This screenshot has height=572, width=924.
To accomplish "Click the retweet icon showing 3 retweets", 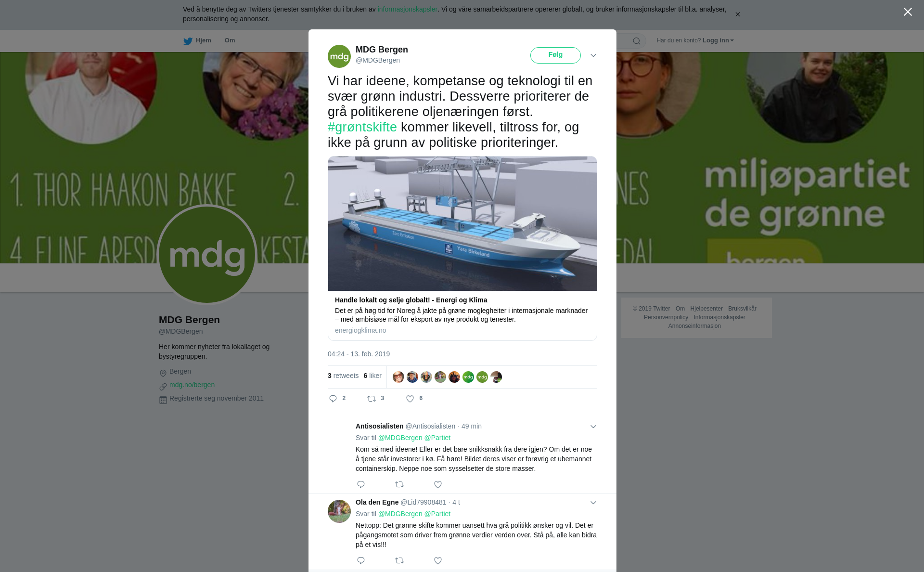I will click(372, 399).
